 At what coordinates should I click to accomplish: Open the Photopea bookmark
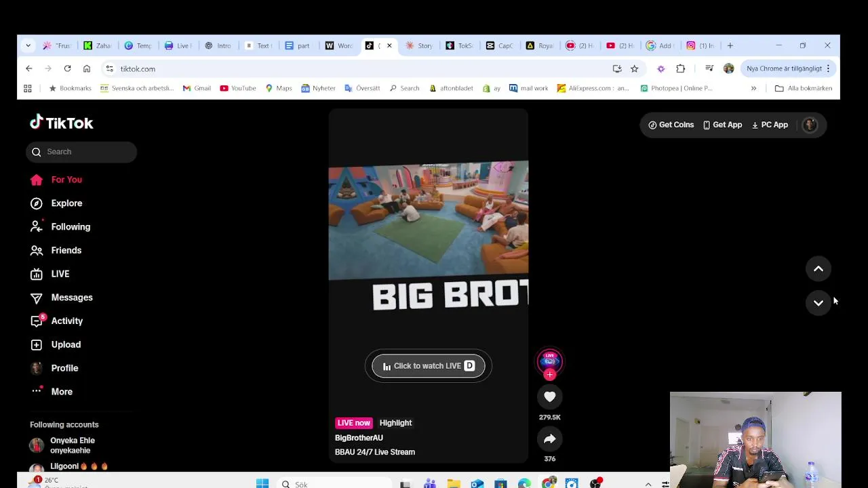point(676,88)
